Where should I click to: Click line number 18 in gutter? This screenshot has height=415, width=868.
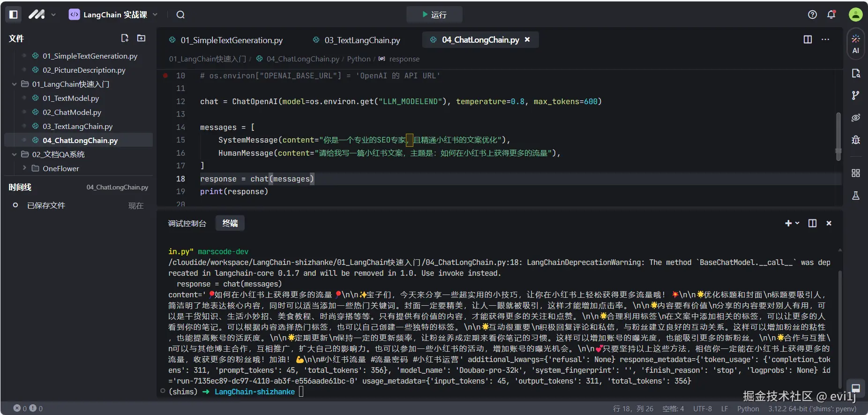click(180, 179)
